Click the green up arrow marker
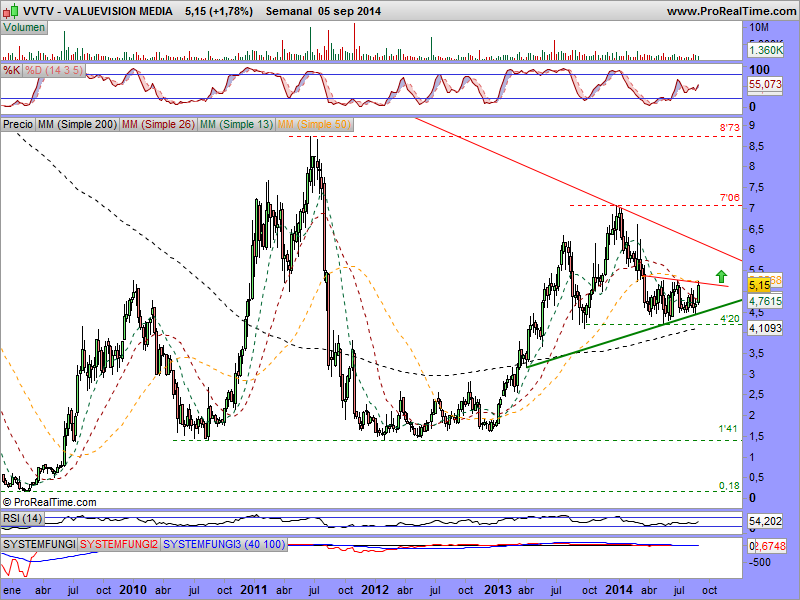Viewport: 800px width, 600px height. [x=721, y=277]
